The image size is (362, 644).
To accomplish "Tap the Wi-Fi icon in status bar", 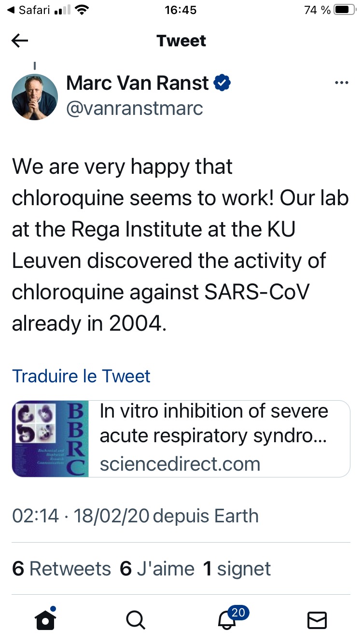I will pos(83,10).
